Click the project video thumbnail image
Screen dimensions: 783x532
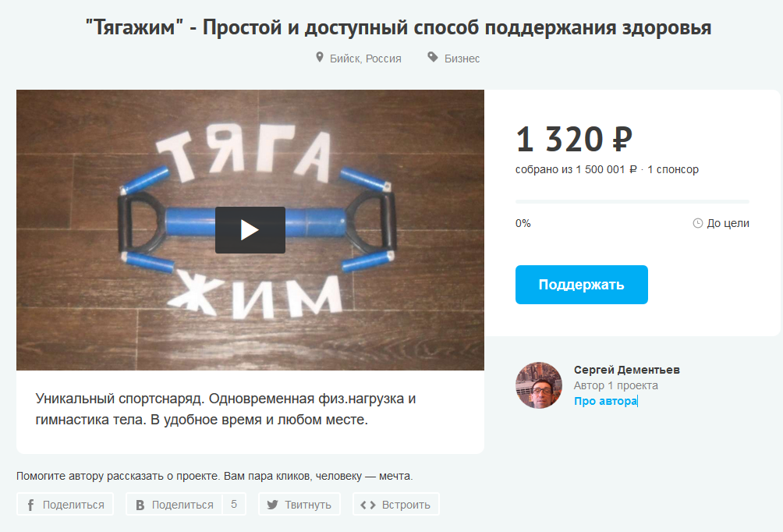(250, 230)
